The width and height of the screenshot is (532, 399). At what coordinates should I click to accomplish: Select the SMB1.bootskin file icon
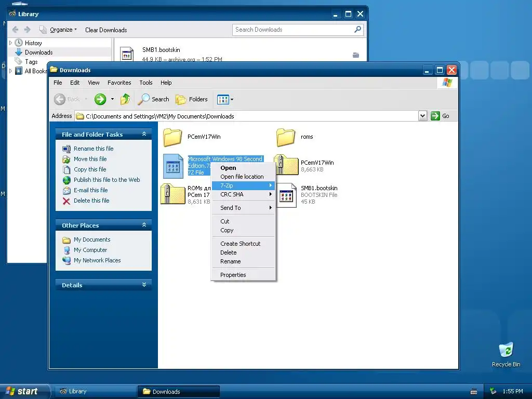286,195
